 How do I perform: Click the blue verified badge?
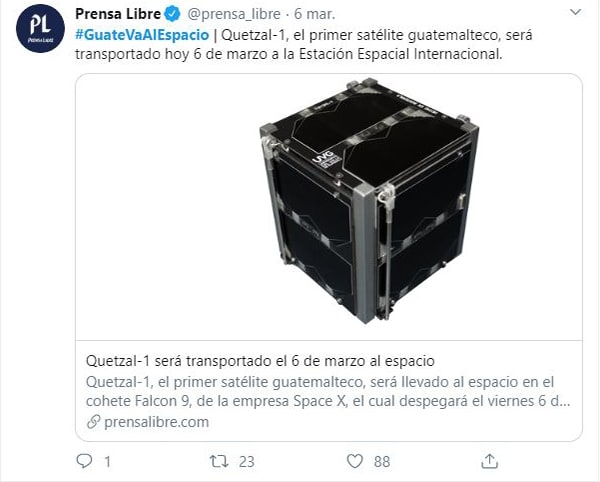[172, 14]
